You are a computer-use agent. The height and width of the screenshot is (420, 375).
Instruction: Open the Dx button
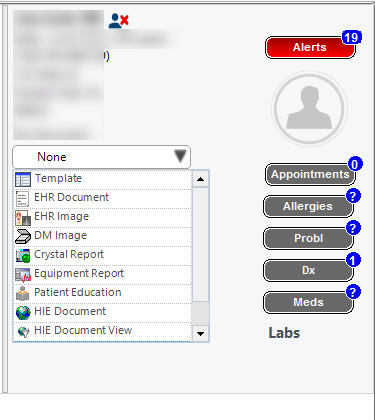[308, 270]
